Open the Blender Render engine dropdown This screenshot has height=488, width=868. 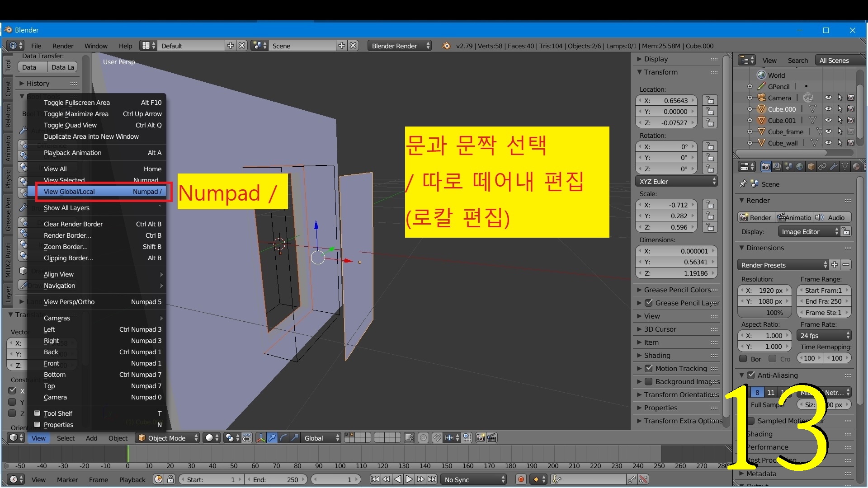click(399, 46)
